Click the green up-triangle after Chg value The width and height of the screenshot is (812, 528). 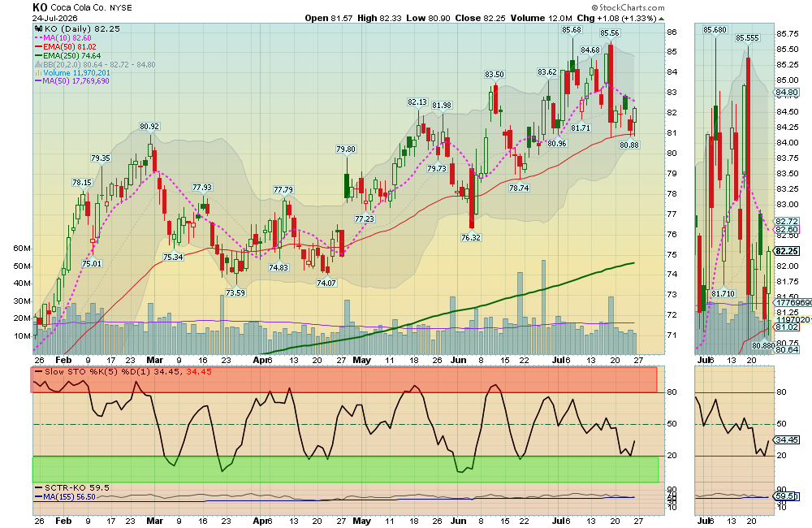click(x=661, y=18)
